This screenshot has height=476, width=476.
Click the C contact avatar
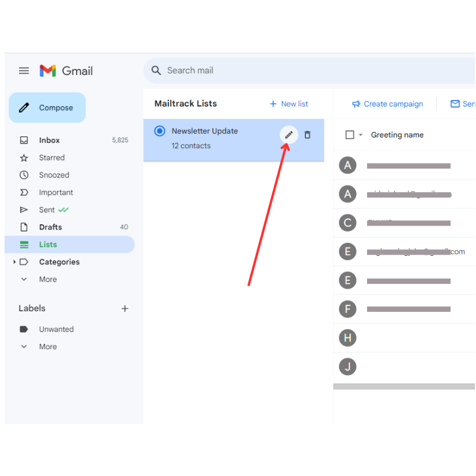(347, 223)
